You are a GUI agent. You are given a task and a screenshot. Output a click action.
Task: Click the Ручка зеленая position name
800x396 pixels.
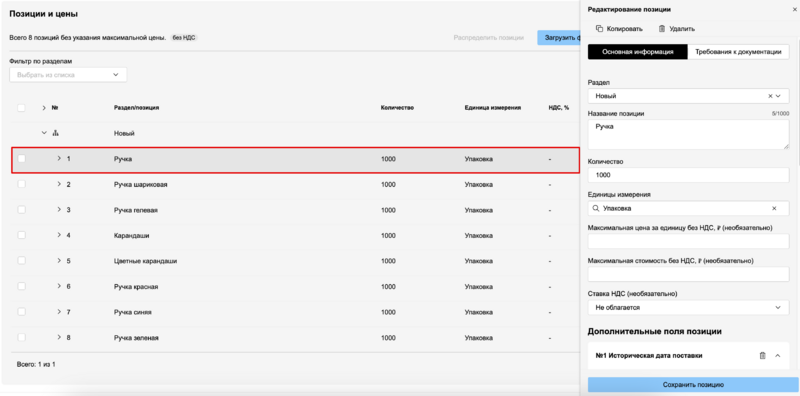(x=136, y=337)
